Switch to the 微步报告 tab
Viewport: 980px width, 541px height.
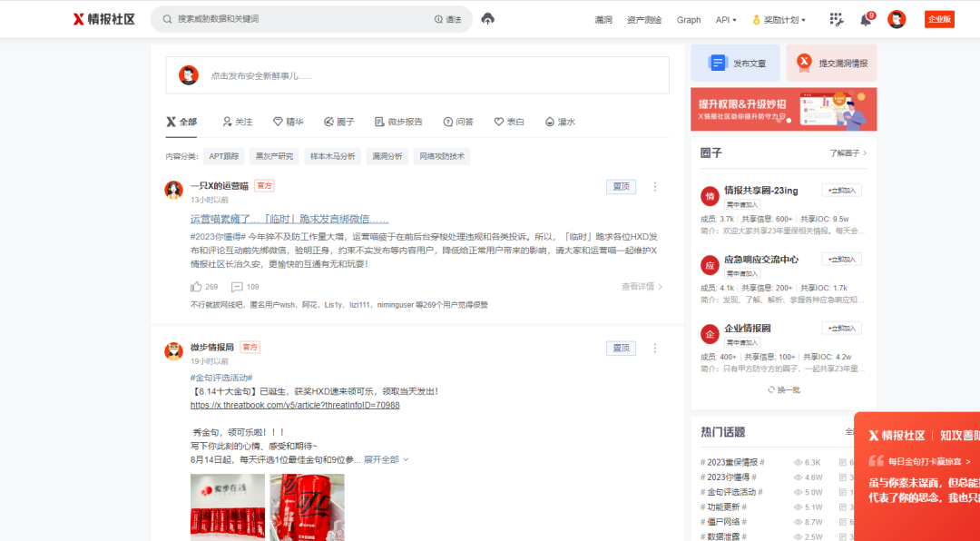coord(398,122)
